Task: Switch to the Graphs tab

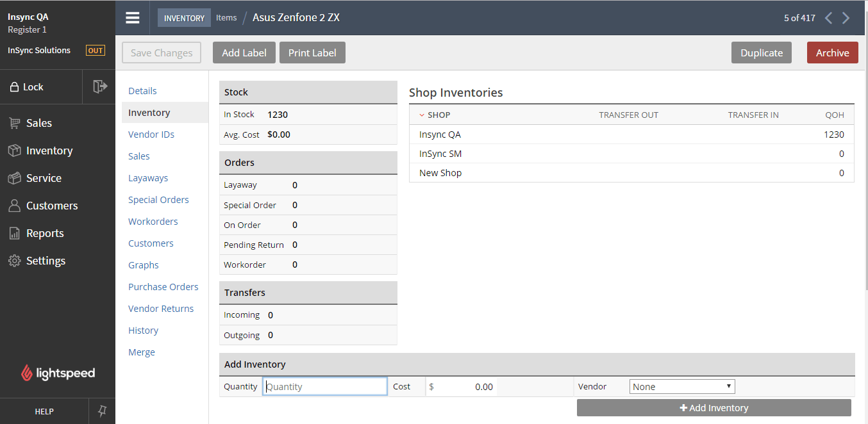Action: click(144, 265)
